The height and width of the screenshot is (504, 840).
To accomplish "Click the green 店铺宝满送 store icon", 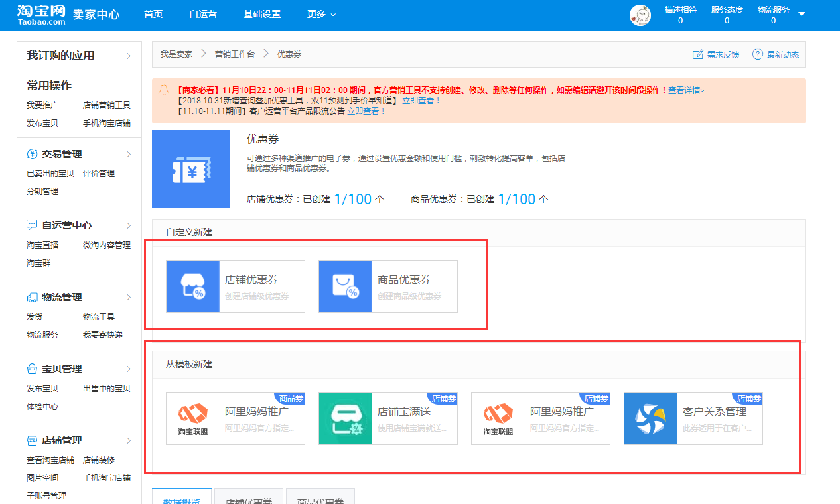I will (345, 418).
